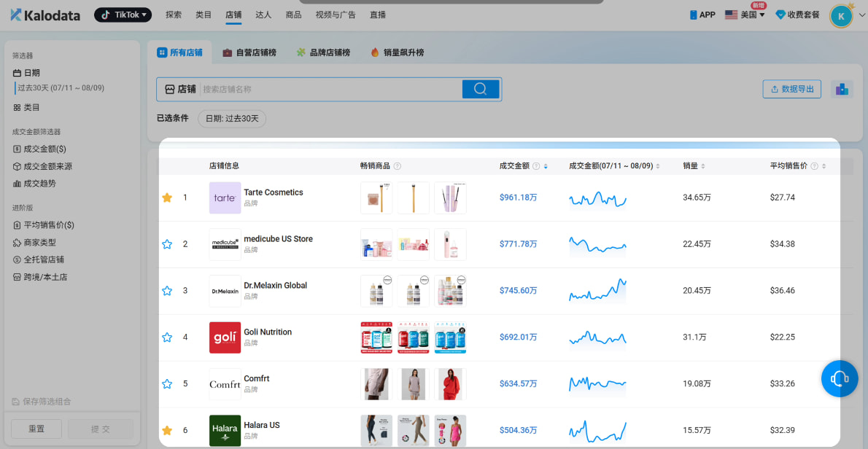
Task: Open the 达人 menu
Action: click(263, 15)
